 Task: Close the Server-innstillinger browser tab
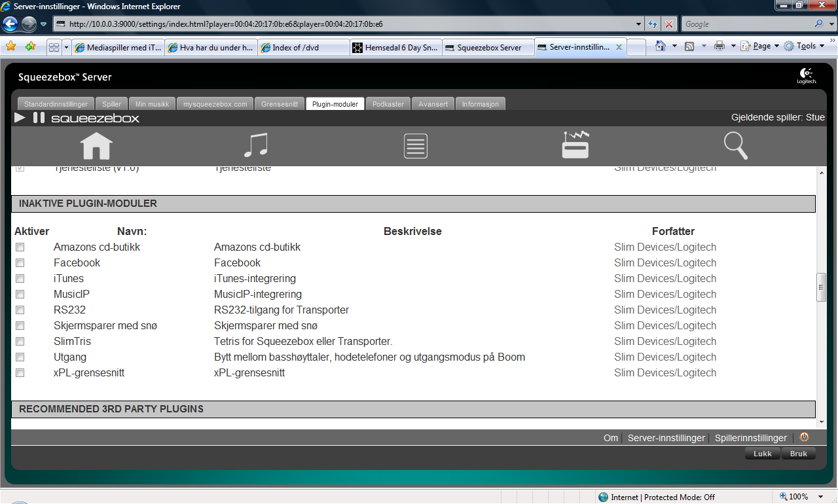(619, 47)
